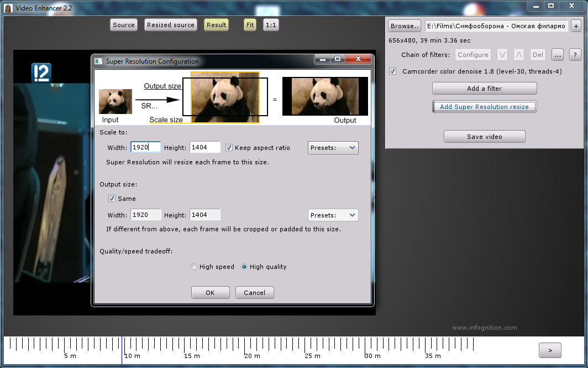Switch preview to Resized source view

170,25
